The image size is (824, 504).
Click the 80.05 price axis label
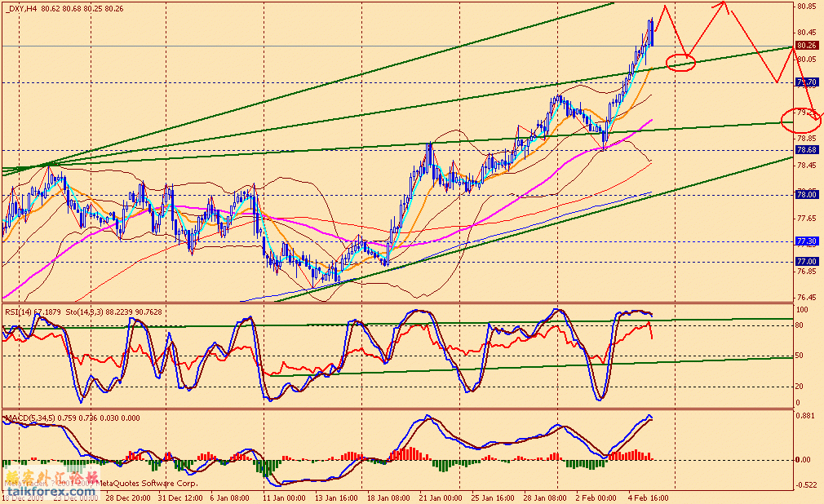point(806,60)
